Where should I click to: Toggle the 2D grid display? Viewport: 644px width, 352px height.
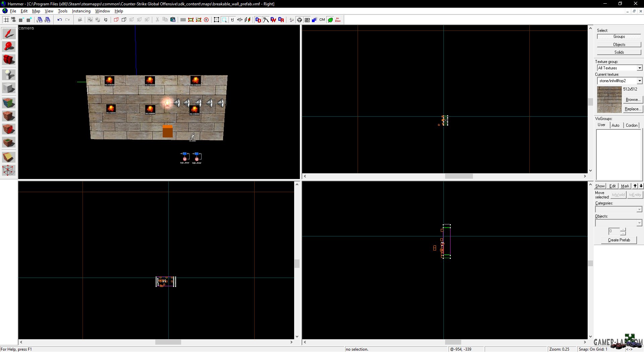[x=6, y=20]
